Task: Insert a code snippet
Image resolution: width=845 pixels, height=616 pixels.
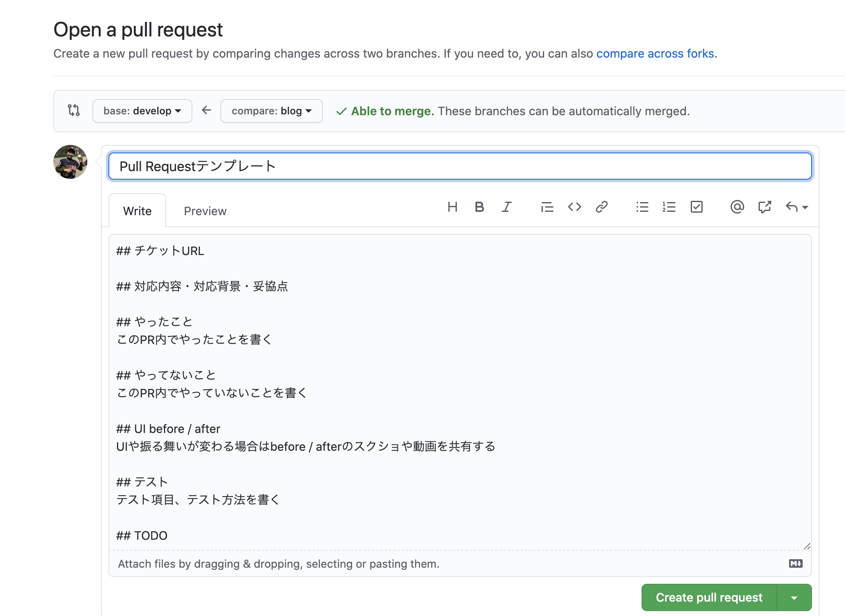Action: pos(575,207)
